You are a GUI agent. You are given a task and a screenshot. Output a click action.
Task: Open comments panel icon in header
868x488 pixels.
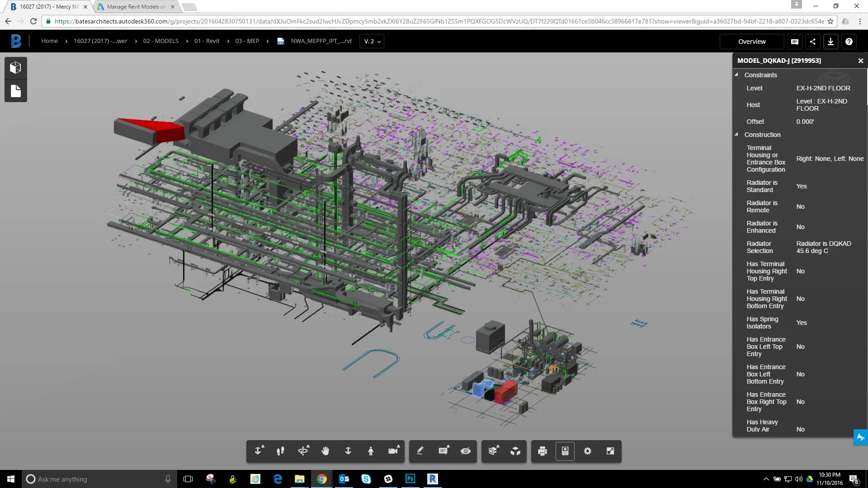point(794,42)
